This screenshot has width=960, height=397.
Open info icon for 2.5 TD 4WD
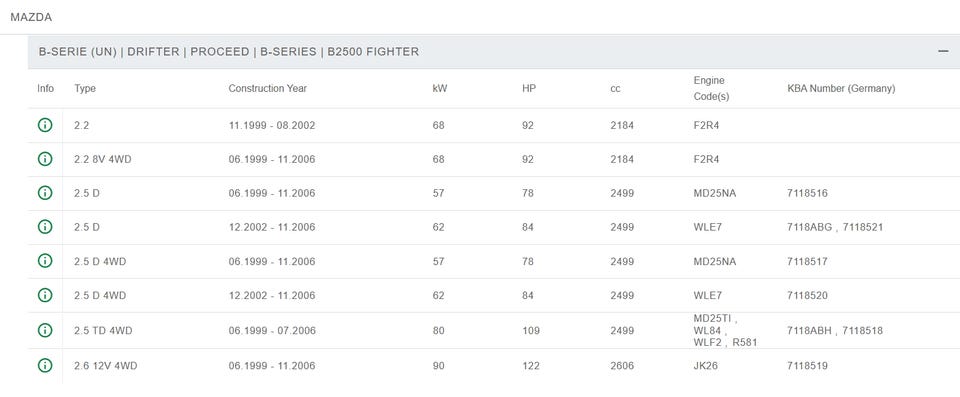coord(45,330)
